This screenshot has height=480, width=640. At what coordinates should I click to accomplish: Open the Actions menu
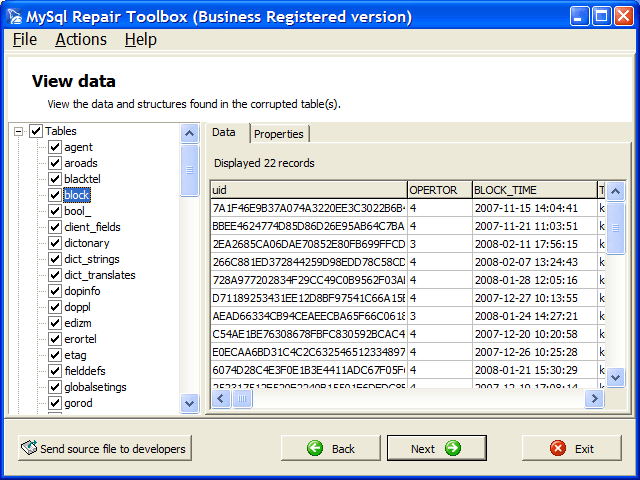tap(81, 40)
